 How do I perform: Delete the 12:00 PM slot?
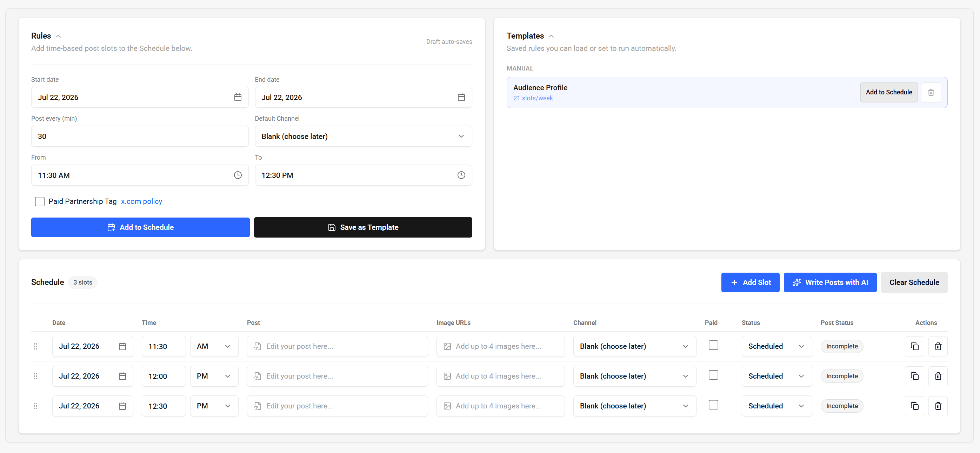(x=938, y=376)
